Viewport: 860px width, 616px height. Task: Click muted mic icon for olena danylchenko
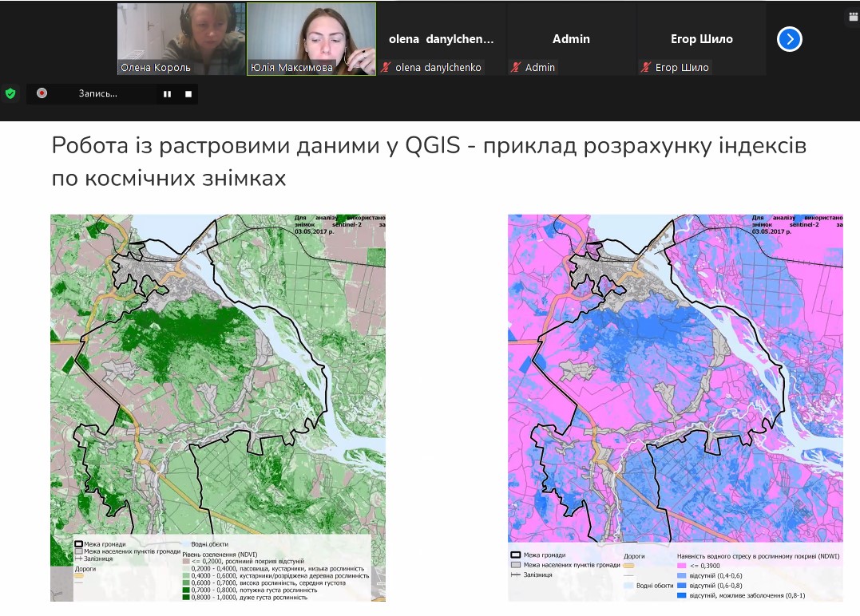pos(386,68)
